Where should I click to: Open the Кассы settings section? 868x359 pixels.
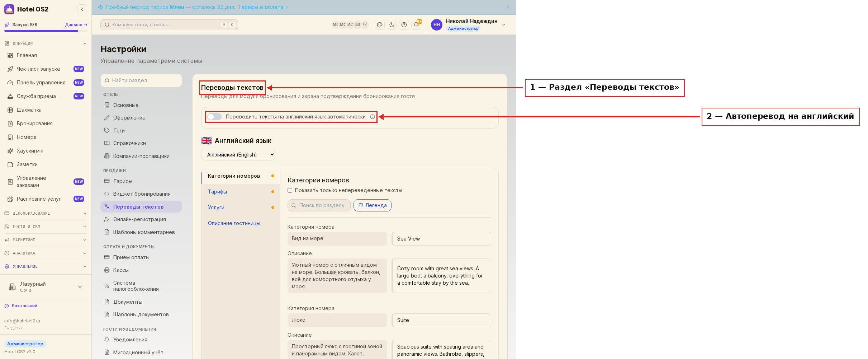point(141,270)
